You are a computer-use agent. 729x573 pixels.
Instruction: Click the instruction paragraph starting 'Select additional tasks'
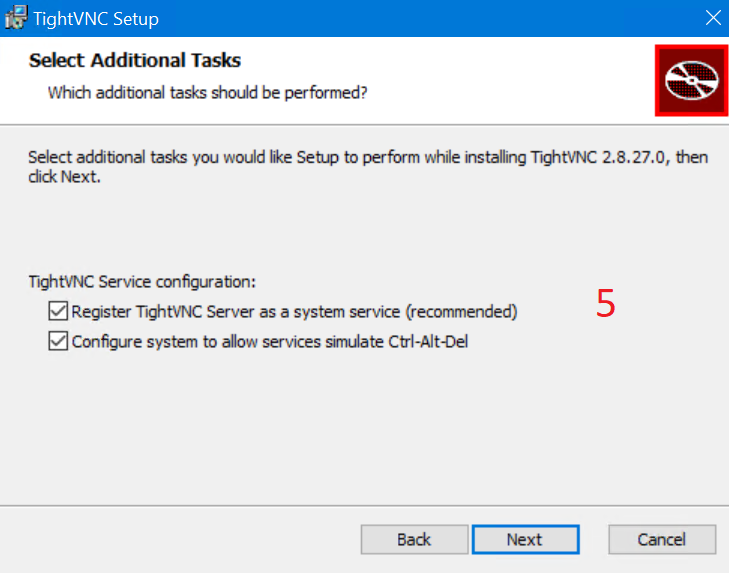tap(368, 167)
